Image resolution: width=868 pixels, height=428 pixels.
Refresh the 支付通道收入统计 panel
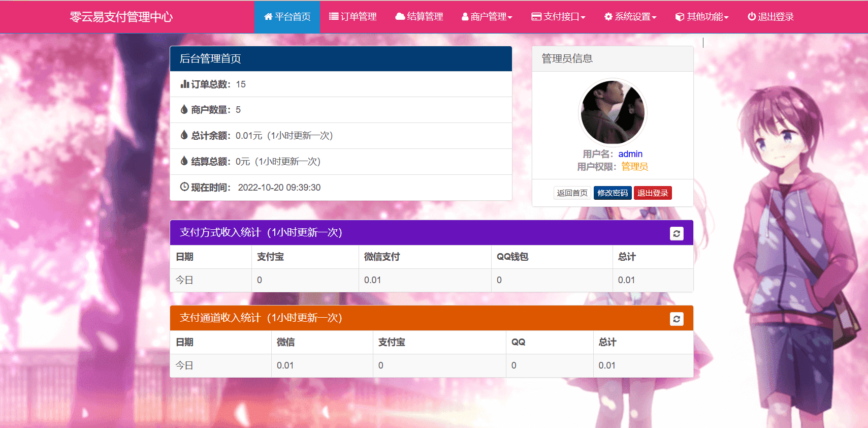pos(677,319)
